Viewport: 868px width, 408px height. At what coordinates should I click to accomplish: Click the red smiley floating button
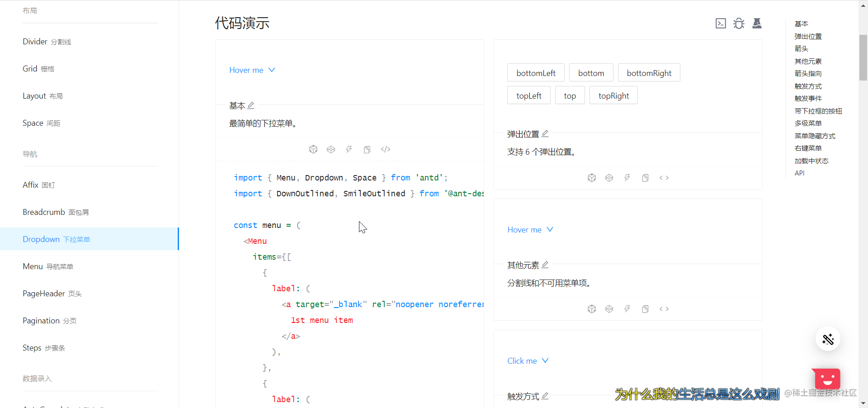(827, 379)
